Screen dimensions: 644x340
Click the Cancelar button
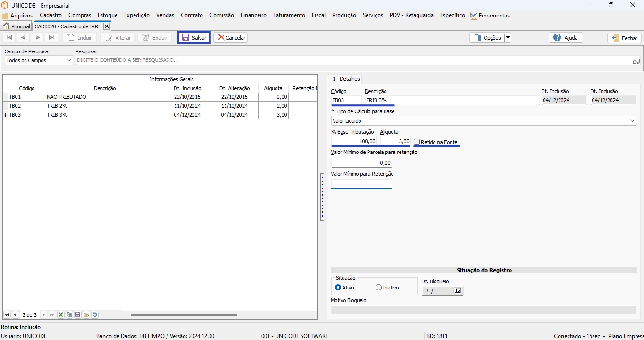(x=231, y=38)
